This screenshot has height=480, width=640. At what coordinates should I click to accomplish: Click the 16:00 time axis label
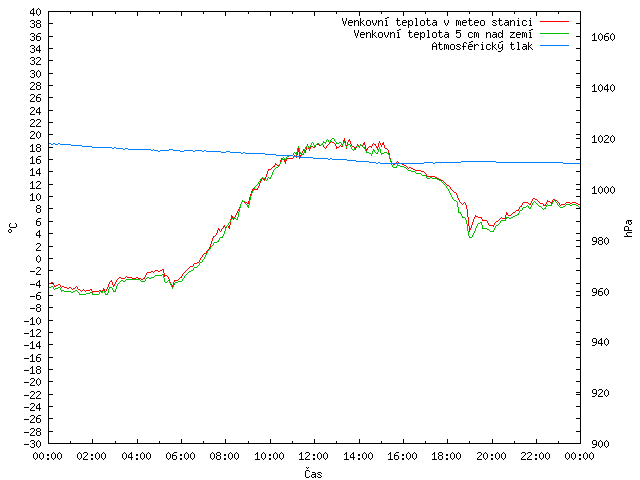point(402,456)
